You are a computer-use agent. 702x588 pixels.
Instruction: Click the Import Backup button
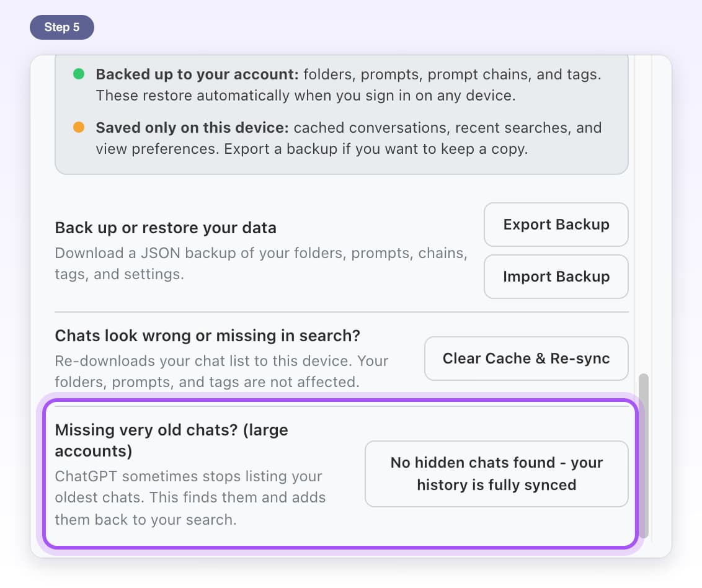pyautogui.click(x=556, y=277)
